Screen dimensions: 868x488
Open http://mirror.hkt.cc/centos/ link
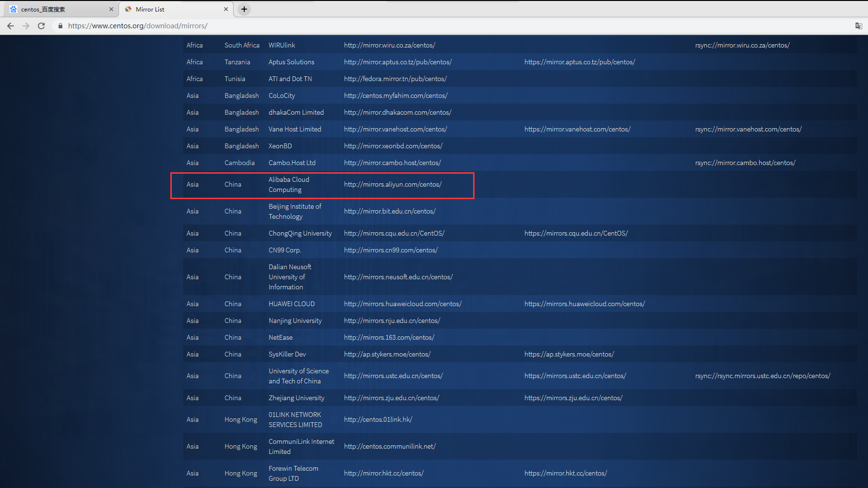click(384, 473)
